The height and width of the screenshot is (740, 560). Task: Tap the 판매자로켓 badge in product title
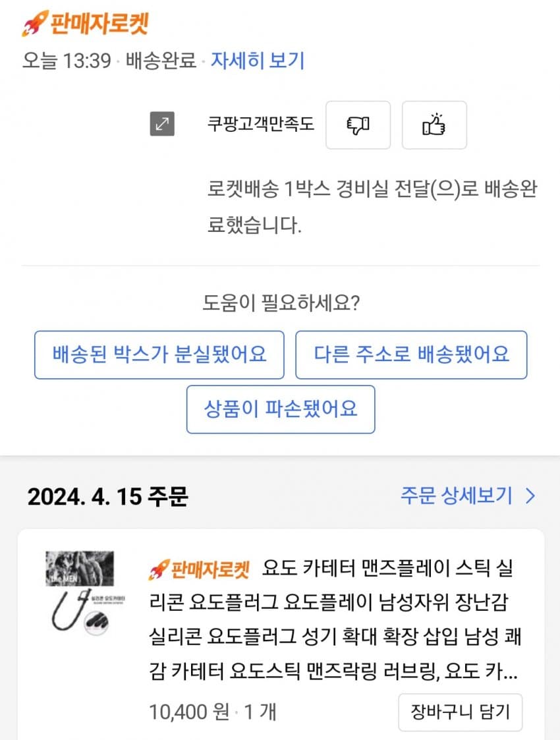click(x=199, y=569)
